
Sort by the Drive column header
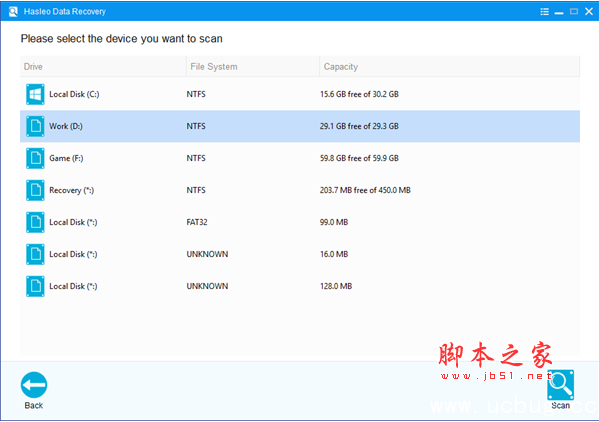103,66
